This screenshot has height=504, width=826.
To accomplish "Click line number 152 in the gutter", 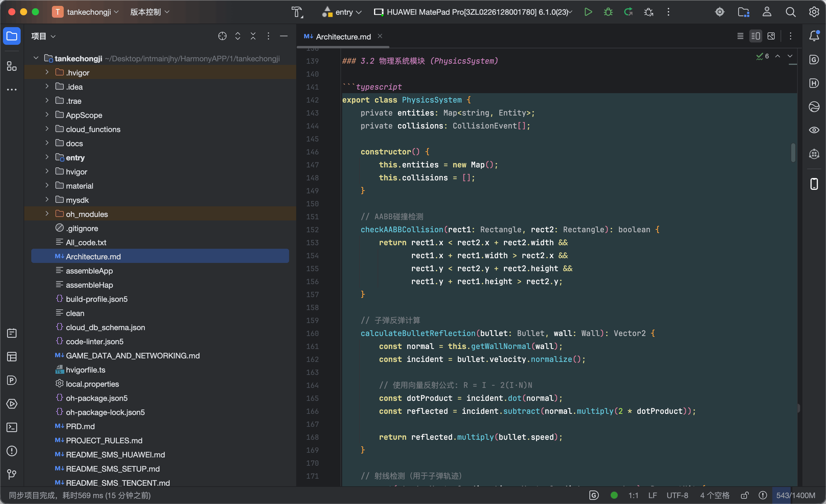I will tap(312, 230).
